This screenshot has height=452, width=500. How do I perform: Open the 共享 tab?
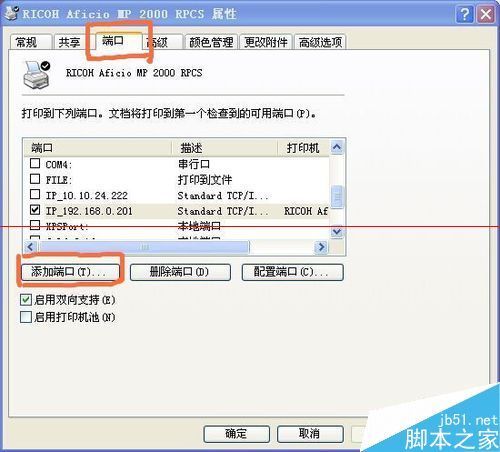point(70,42)
